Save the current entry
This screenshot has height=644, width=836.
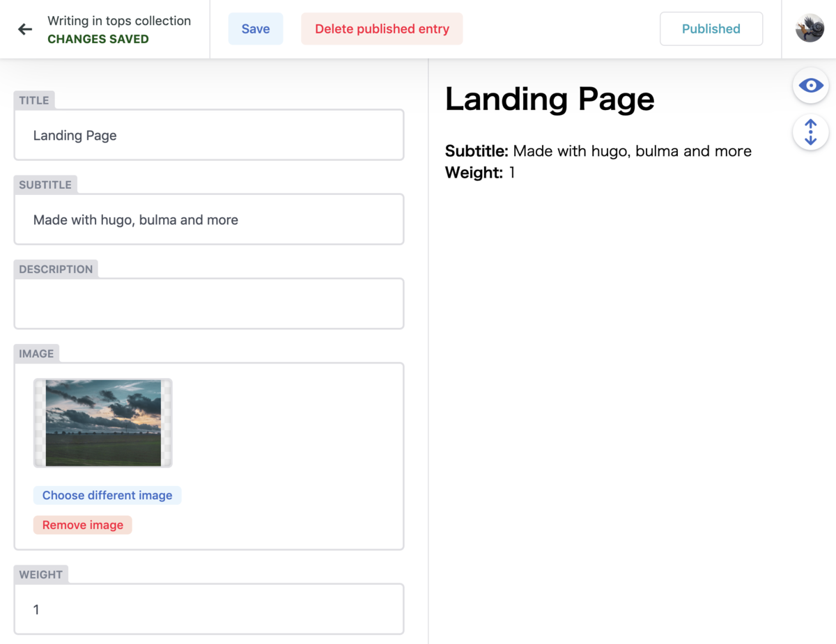point(255,29)
